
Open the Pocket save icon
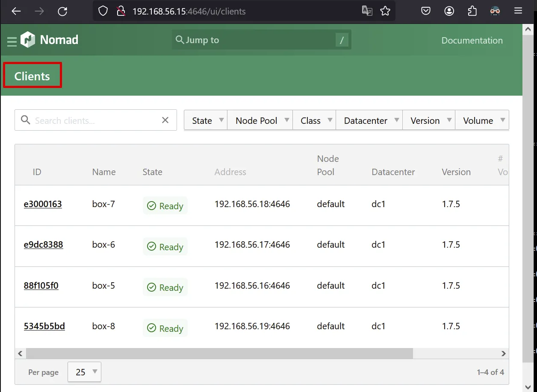click(x=426, y=11)
